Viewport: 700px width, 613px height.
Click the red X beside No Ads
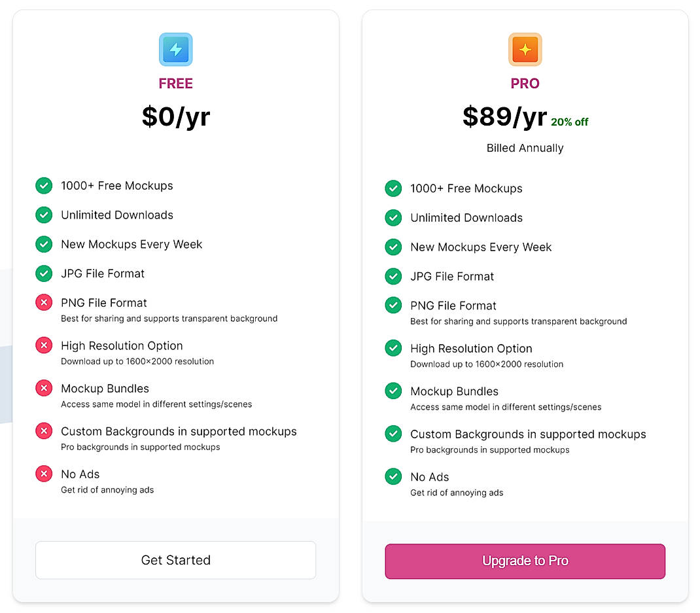pos(43,473)
